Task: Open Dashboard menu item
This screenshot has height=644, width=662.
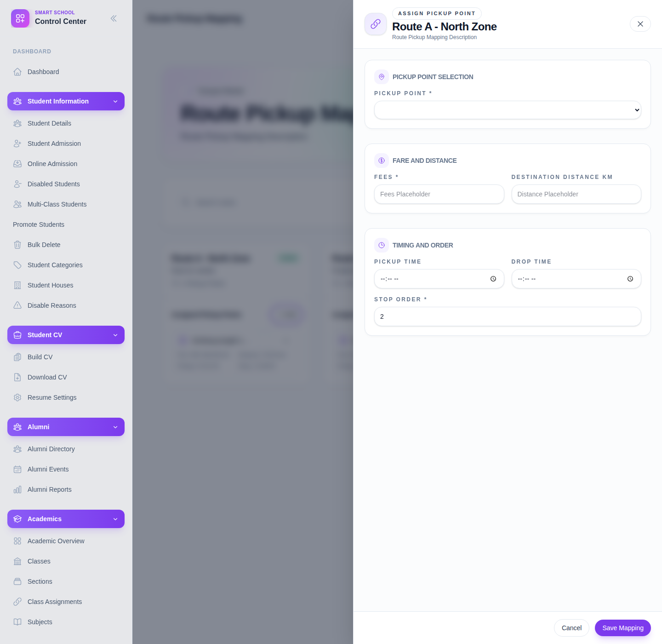Action: pos(66,72)
